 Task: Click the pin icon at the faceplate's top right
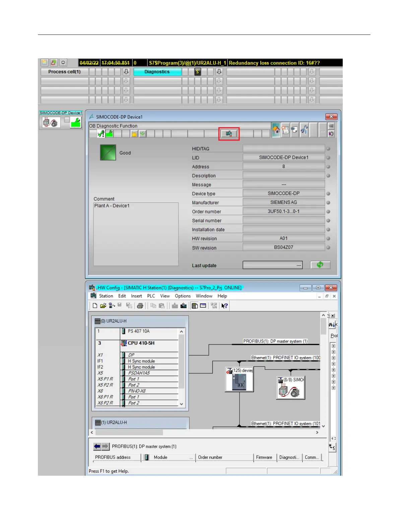331,126
